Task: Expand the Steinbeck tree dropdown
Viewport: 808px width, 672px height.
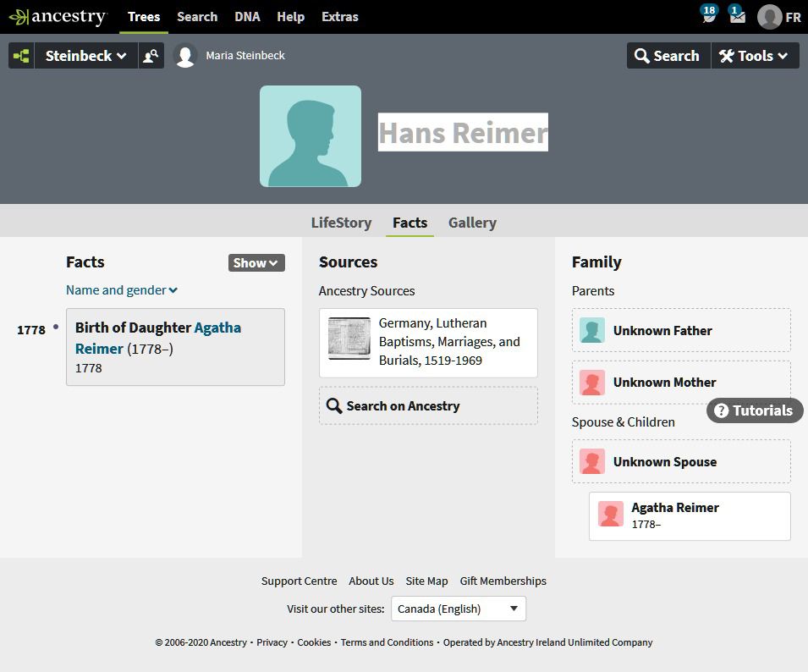Action: [x=85, y=56]
